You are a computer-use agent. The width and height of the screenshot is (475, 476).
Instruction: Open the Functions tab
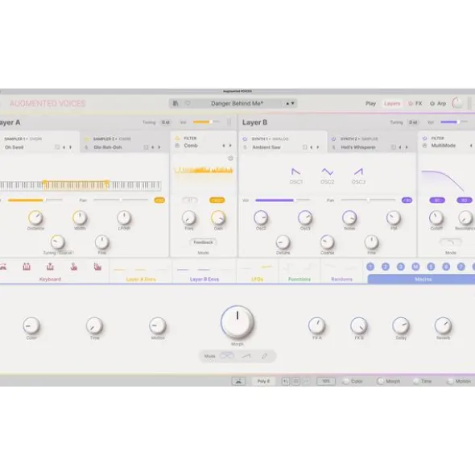coord(299,272)
